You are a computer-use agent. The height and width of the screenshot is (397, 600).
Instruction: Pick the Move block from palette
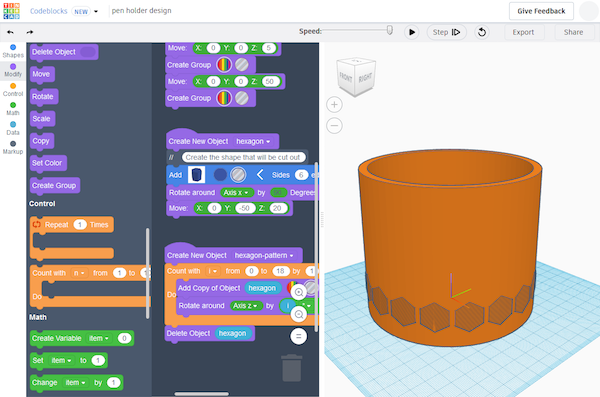[42, 74]
